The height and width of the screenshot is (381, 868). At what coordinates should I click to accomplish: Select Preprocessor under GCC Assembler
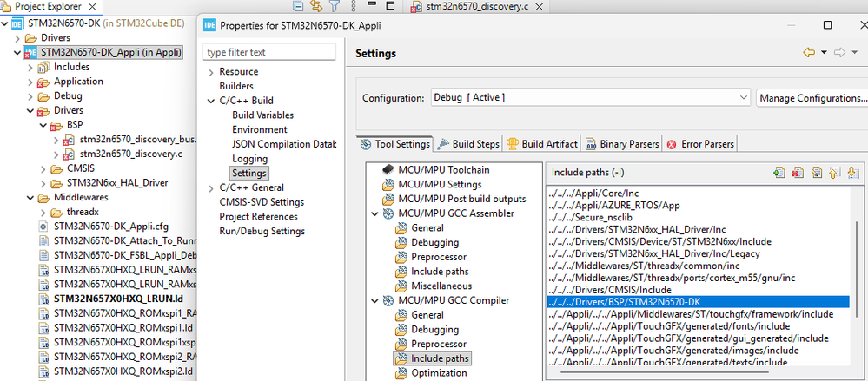[x=439, y=257]
